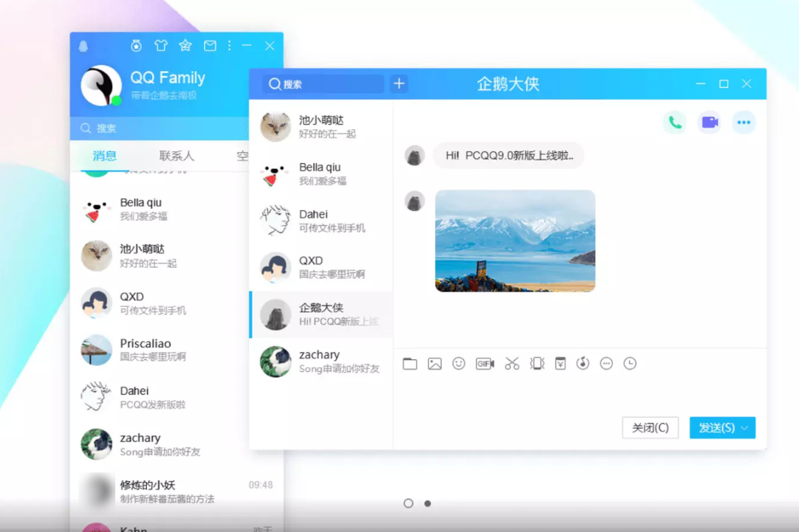Switch to the 消息 tab
Viewport: 799px width, 532px height.
click(x=105, y=156)
